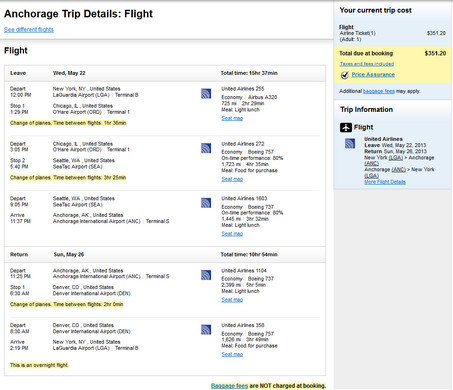Screen dimensions: 453x390
Task: Open More Flight Details link
Action: [385, 182]
